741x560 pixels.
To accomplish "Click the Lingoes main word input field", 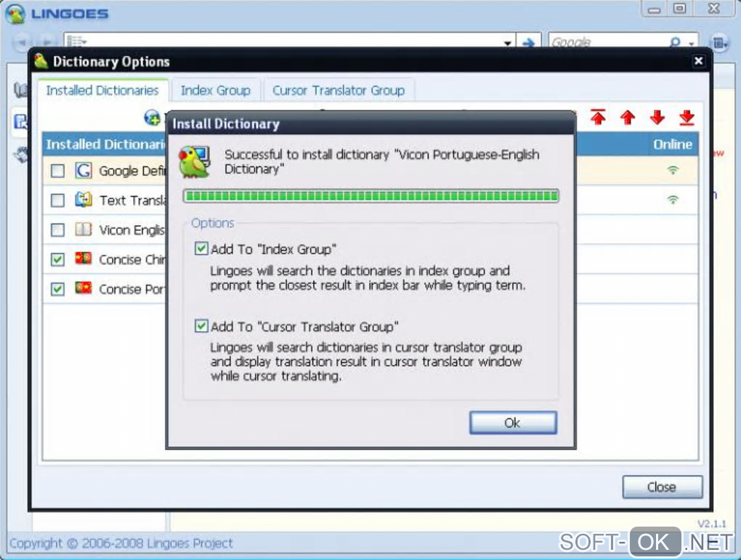I will [x=293, y=42].
